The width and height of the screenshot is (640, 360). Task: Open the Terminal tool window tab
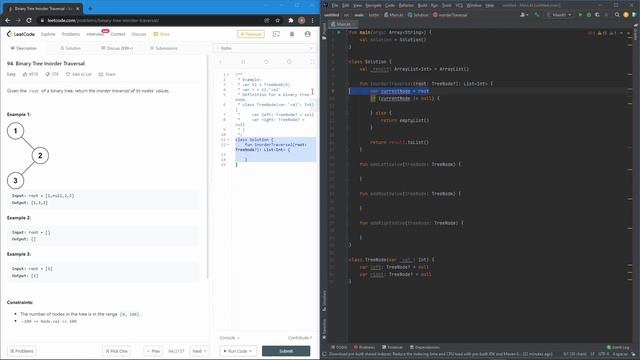pos(392,347)
